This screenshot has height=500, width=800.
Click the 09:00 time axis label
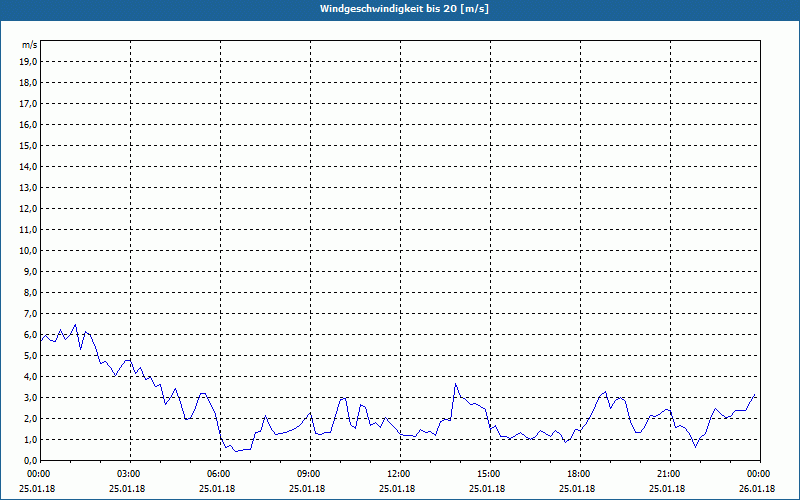coord(309,474)
